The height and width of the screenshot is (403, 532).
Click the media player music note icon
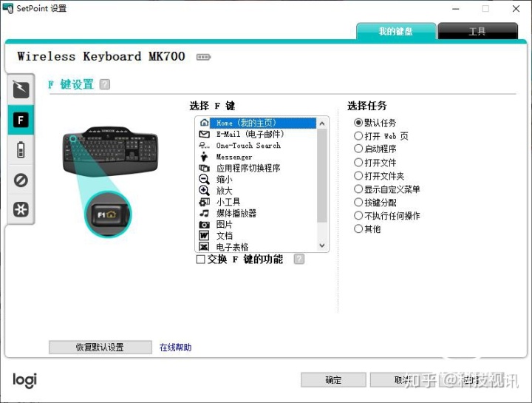coord(204,213)
